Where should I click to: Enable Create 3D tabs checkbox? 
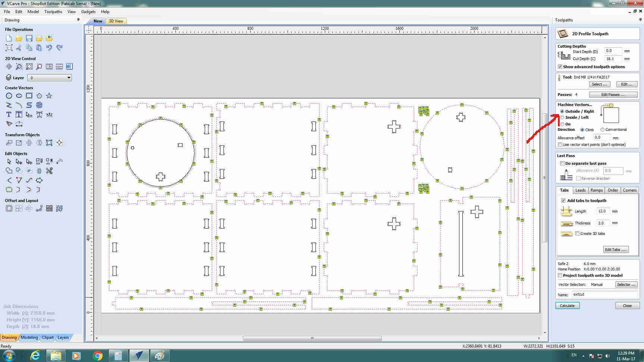pyautogui.click(x=577, y=233)
